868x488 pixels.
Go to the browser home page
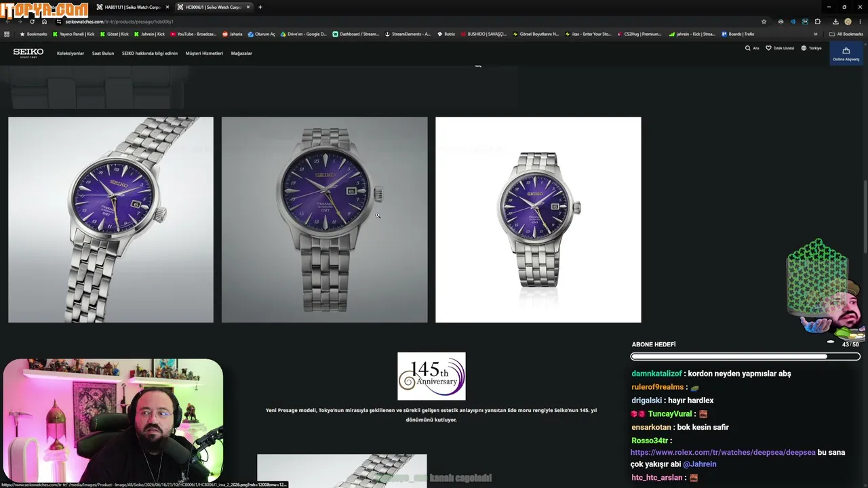point(45,22)
